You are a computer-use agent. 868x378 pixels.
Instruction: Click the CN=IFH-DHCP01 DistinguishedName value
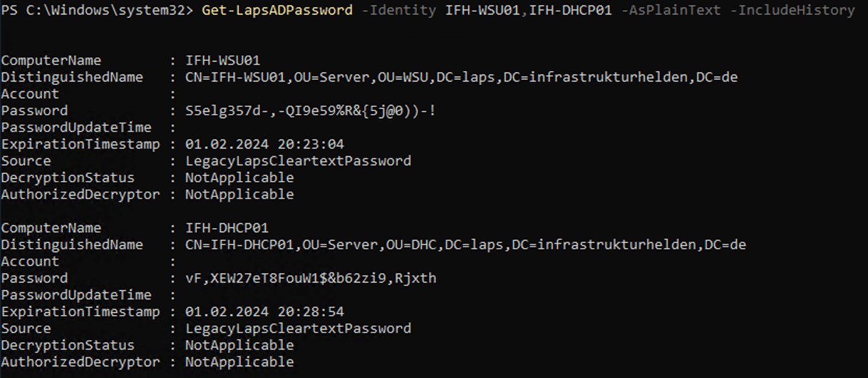(x=465, y=245)
